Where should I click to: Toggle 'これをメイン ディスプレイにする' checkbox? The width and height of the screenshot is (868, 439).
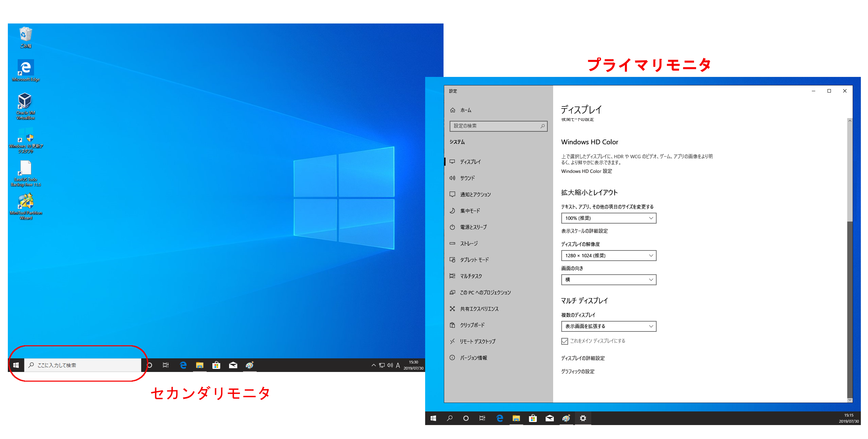click(565, 341)
